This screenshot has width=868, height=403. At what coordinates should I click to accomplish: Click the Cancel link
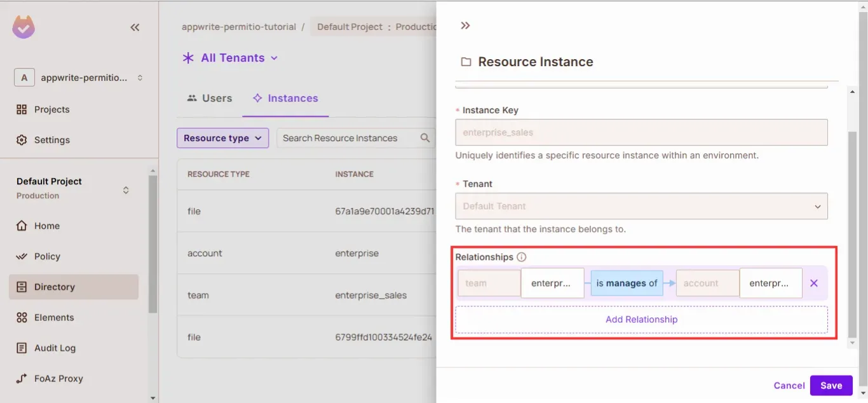pos(789,385)
